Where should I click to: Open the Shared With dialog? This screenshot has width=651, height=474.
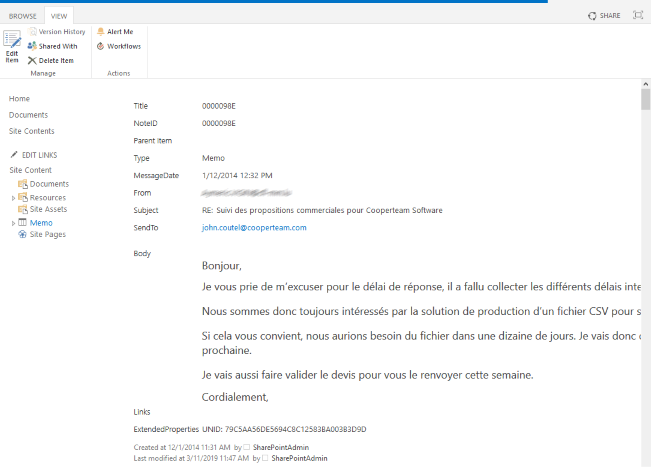(x=52, y=46)
